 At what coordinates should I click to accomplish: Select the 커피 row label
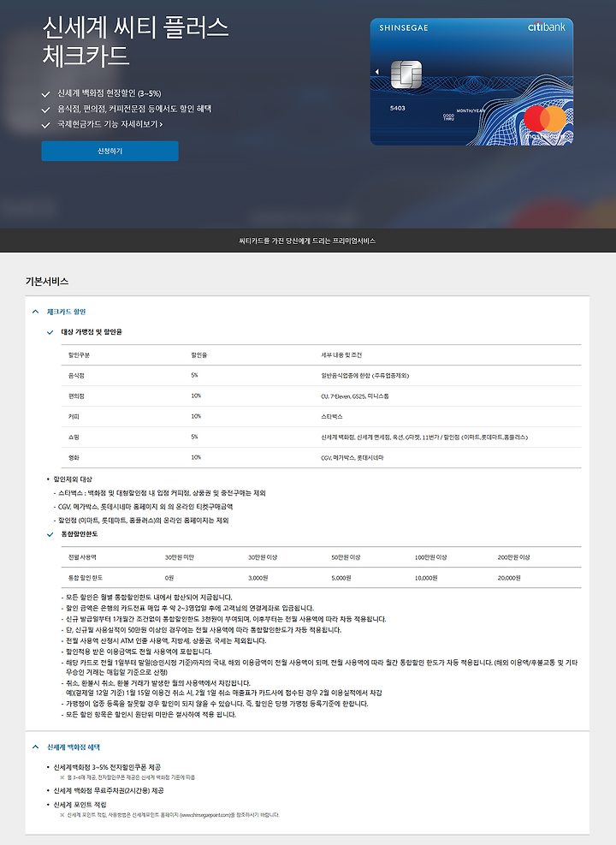tap(74, 417)
